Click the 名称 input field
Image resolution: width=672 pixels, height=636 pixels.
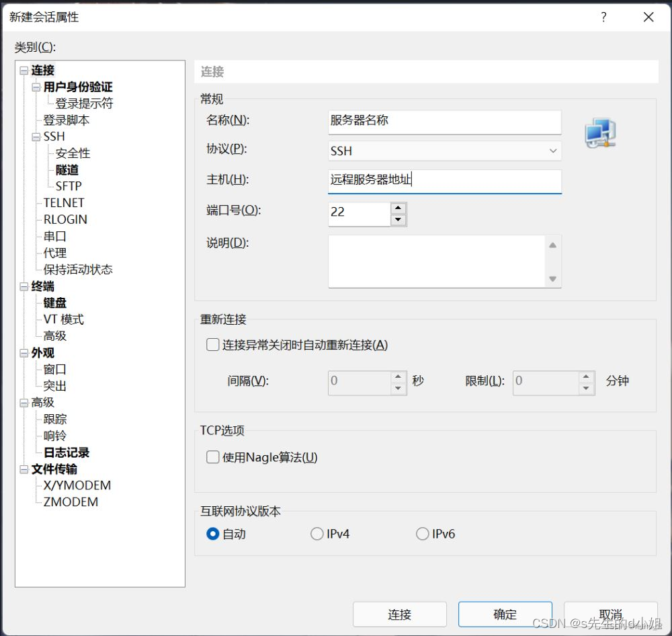pyautogui.click(x=444, y=122)
